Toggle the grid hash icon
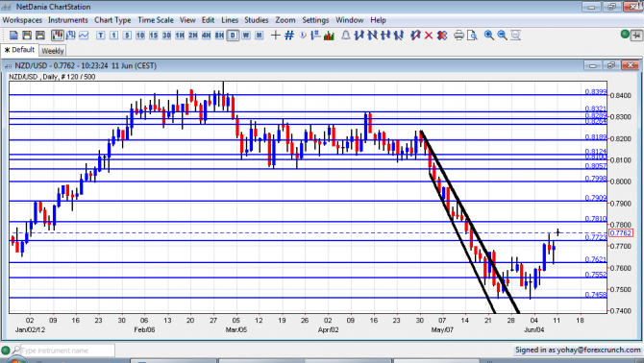The image size is (644, 363). click(289, 36)
